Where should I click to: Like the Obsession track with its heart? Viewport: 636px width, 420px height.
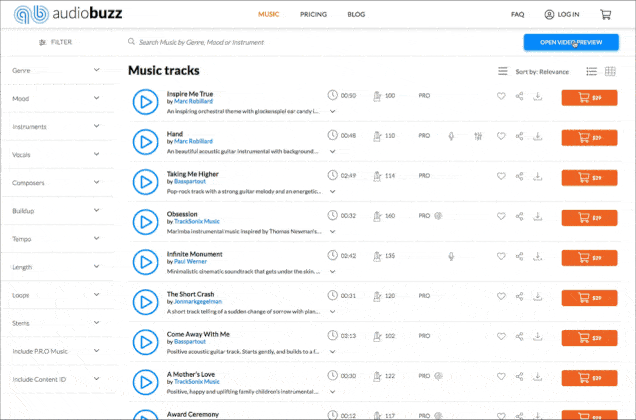point(501,216)
